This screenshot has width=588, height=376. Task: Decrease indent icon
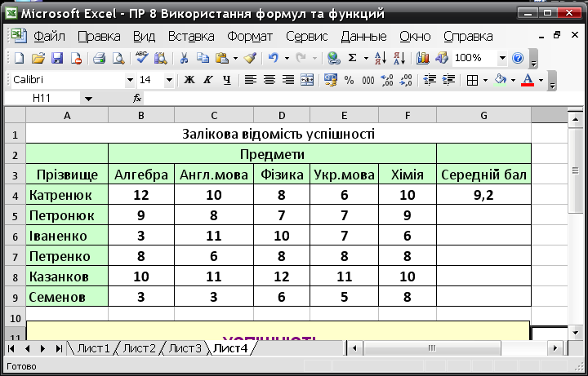tap(430, 80)
